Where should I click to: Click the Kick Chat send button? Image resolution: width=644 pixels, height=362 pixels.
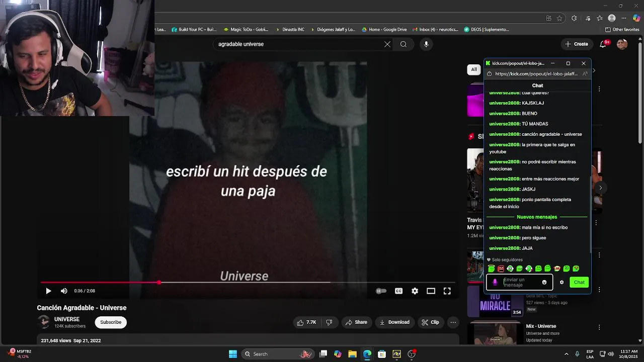579,283
